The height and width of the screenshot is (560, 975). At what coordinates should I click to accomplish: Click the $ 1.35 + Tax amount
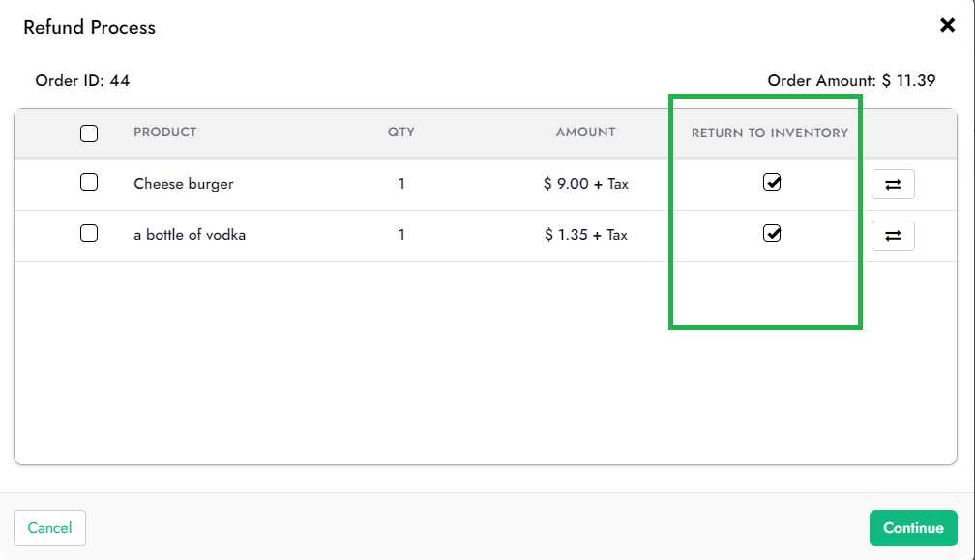click(586, 235)
